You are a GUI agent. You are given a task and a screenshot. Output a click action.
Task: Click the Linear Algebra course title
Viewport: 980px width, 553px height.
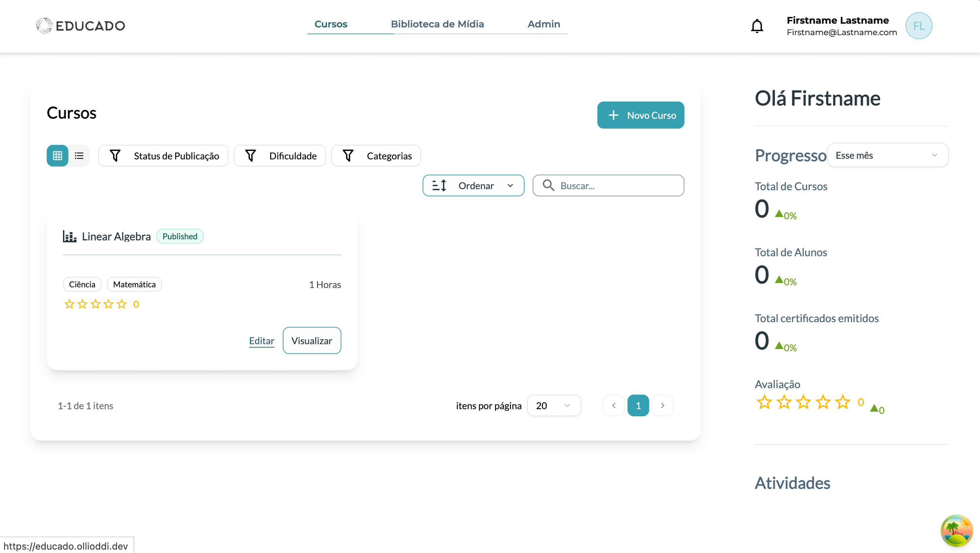click(x=116, y=236)
